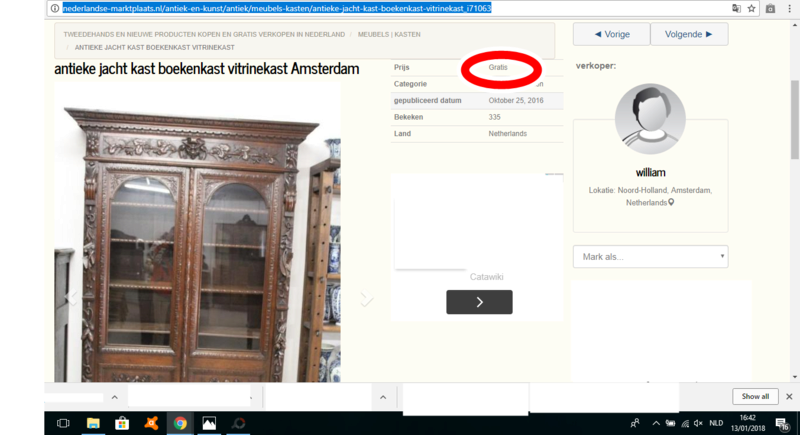Go to next listing with Volgende
Viewport: 800px width, 435px height.
click(x=689, y=34)
